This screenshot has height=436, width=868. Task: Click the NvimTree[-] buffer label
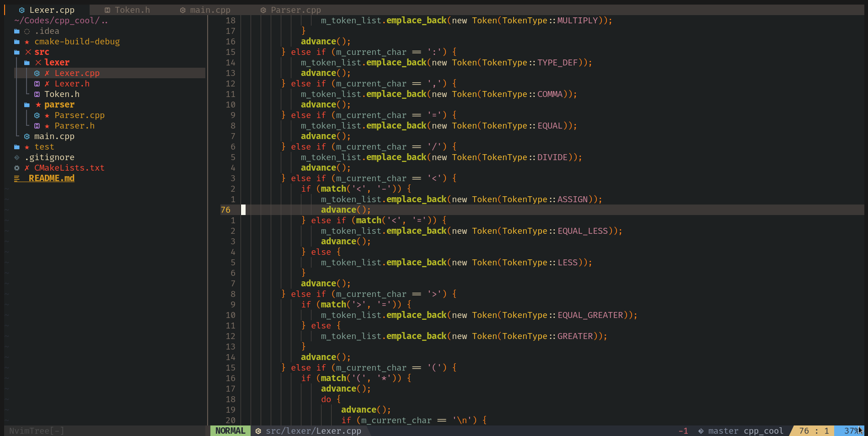(x=37, y=431)
